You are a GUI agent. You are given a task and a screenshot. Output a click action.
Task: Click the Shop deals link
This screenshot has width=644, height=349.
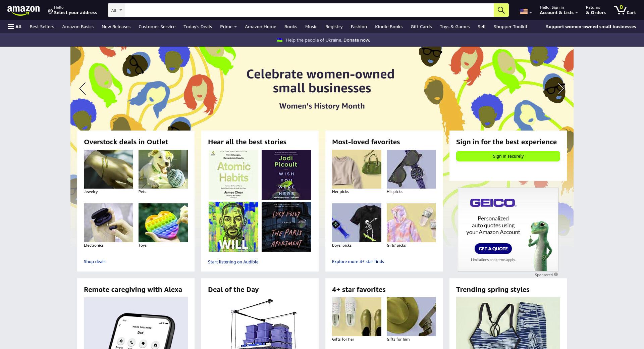(95, 261)
